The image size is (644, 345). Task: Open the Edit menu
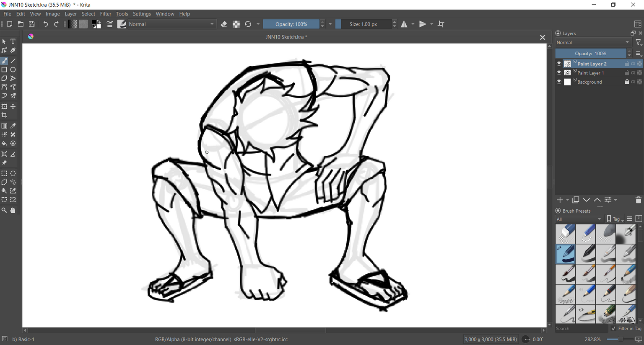pos(21,14)
